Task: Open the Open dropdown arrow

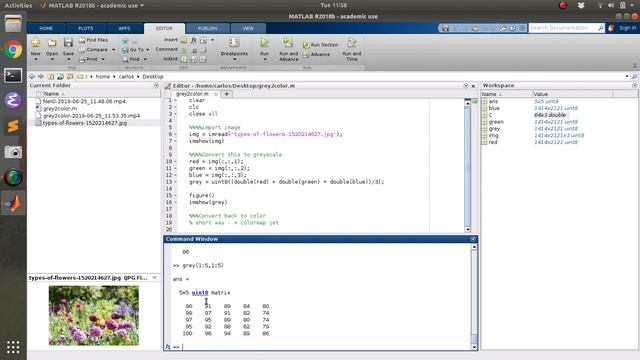Action: tap(52, 60)
